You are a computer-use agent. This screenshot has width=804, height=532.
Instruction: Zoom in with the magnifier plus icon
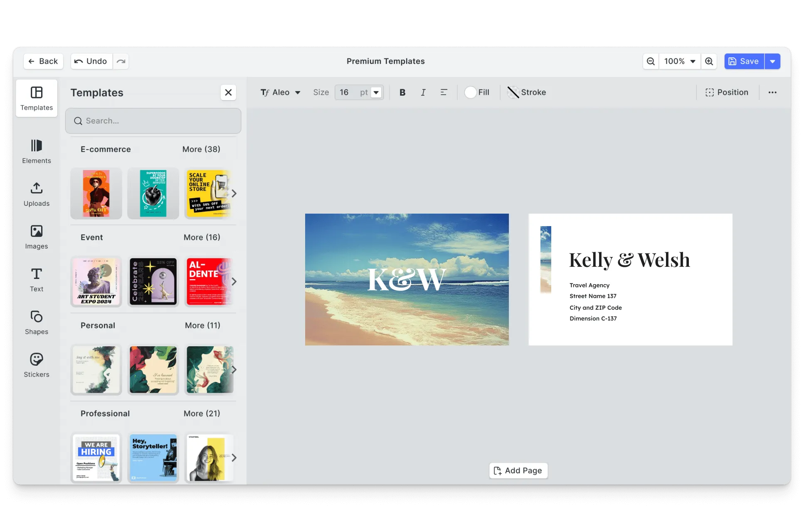click(709, 61)
